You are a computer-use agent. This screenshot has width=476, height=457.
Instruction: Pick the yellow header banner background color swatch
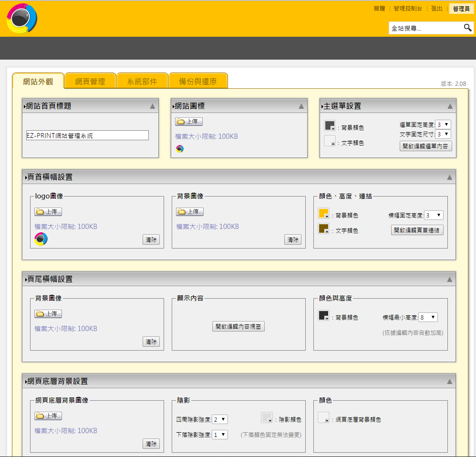[x=324, y=214]
